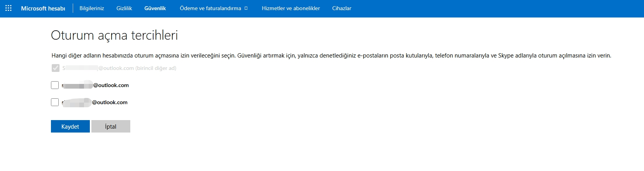Open the Bilgileriniz menu item
This screenshot has width=644, height=171.
(x=92, y=8)
